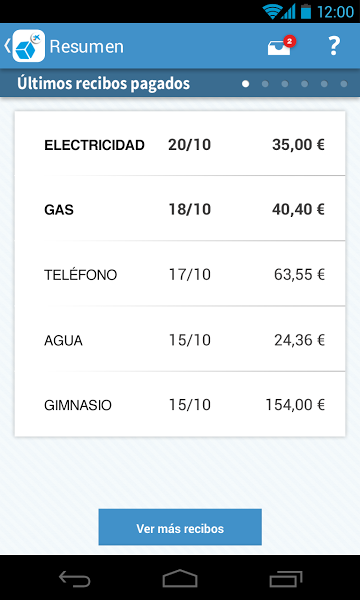
Task: Jump to the last page indicator dot
Action: click(344, 84)
